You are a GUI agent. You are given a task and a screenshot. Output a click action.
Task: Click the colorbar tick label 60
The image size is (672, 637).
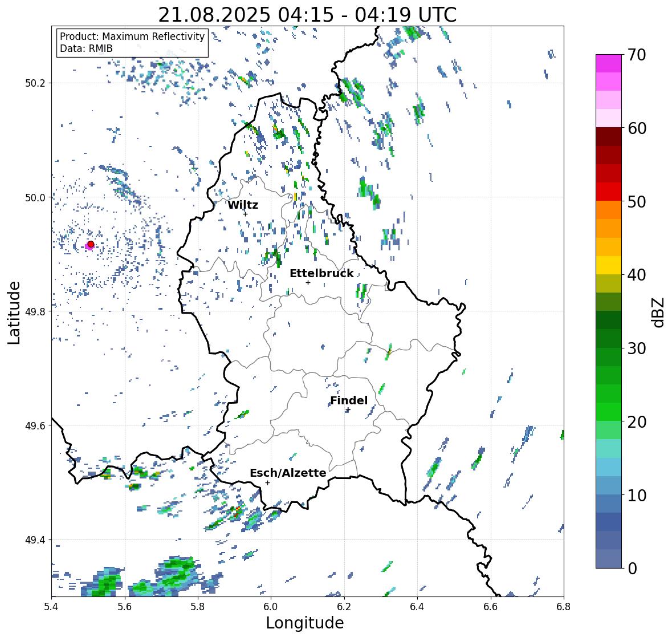coord(637,128)
